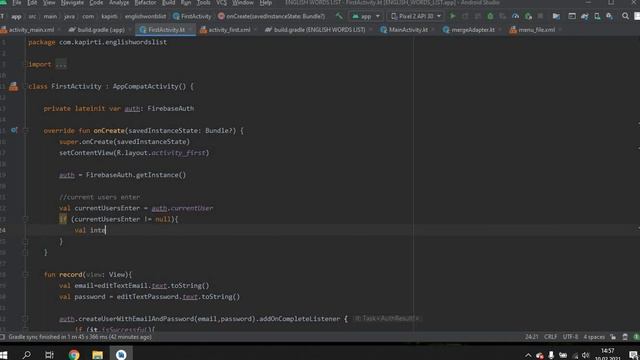
Task: Open the Search Everywhere magnifier icon
Action: tap(625, 16)
